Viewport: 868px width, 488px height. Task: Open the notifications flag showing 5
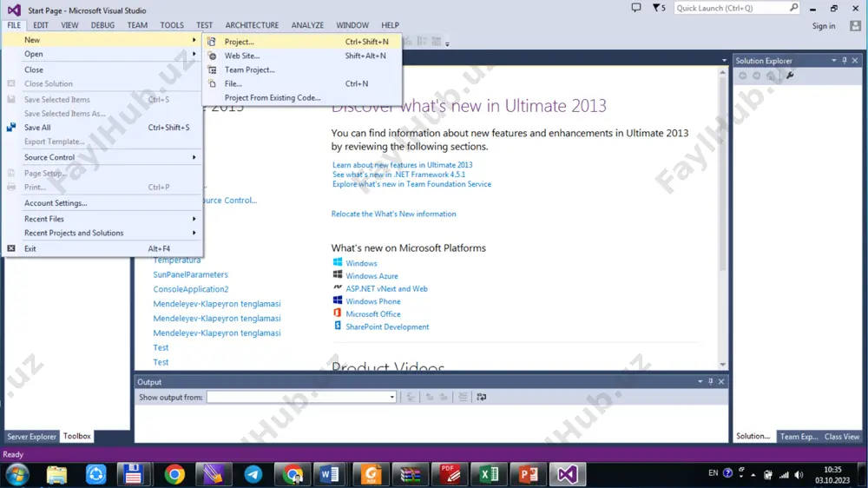[x=659, y=8]
